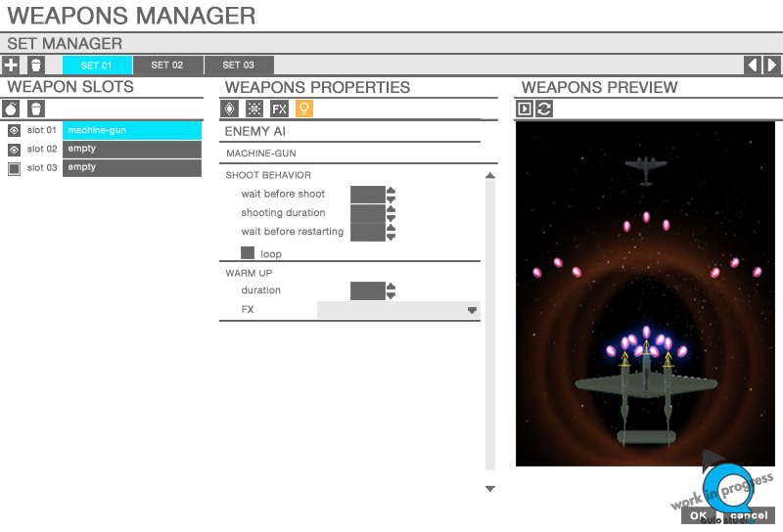This screenshot has height=532, width=783.
Task: Click properties scrollbar up arrow
Action: click(x=490, y=175)
